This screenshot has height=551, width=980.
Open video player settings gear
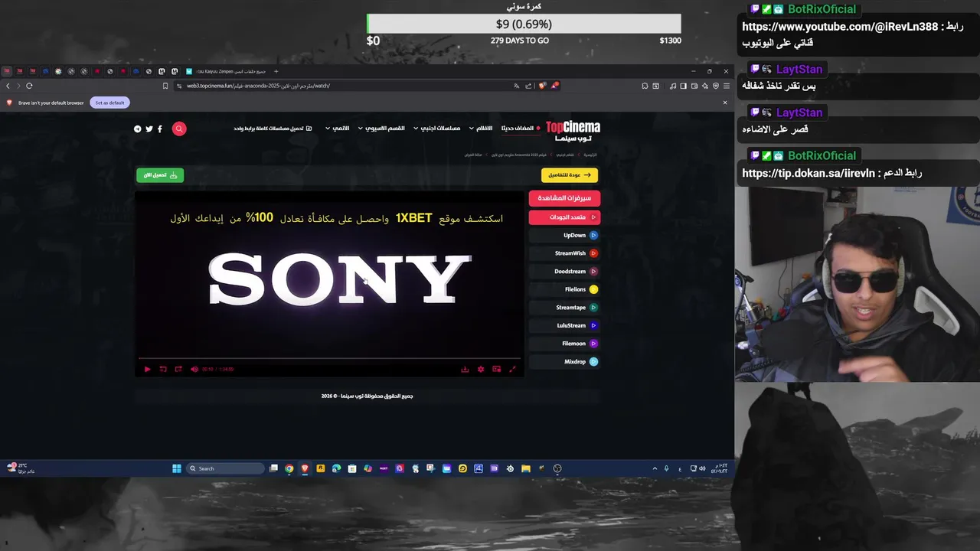(x=481, y=369)
